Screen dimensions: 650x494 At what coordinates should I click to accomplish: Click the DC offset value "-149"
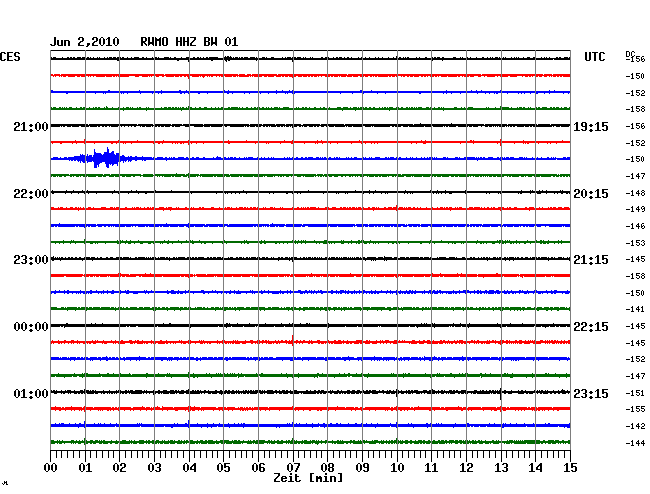tap(635, 209)
